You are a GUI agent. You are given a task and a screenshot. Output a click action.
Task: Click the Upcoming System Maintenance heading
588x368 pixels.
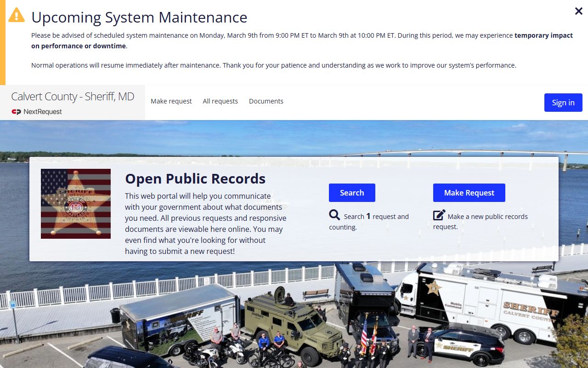(139, 17)
